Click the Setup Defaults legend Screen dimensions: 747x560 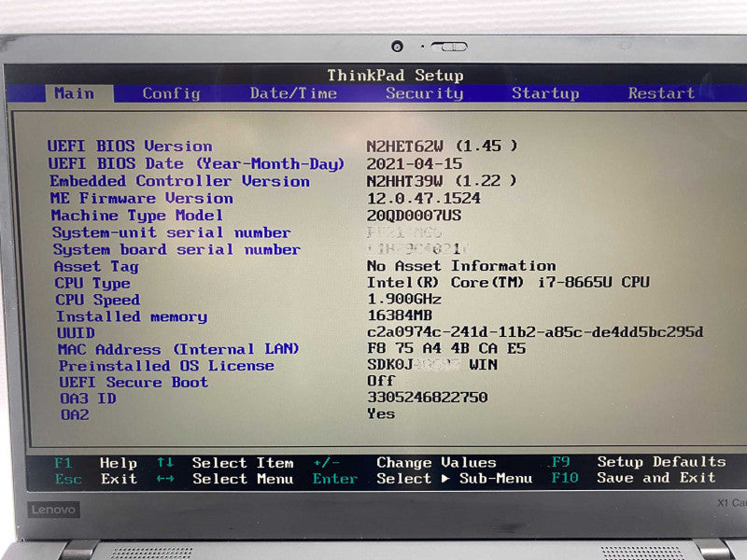[662, 462]
